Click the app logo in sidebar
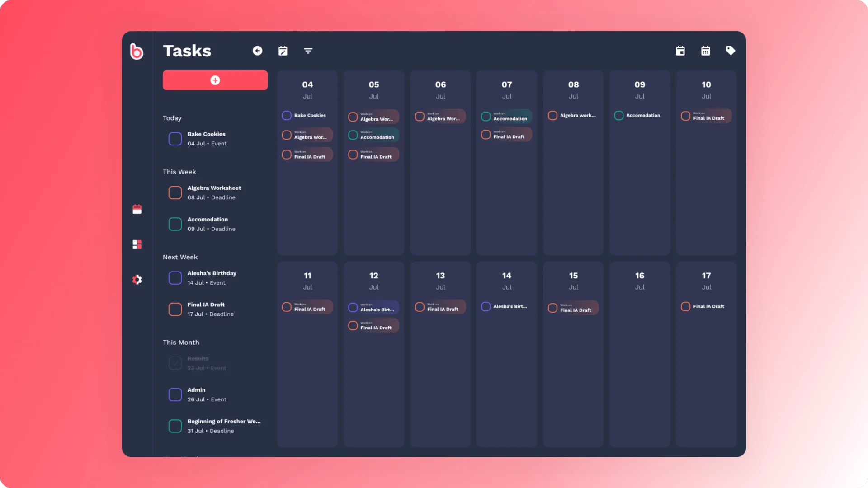868x488 pixels. (x=137, y=51)
